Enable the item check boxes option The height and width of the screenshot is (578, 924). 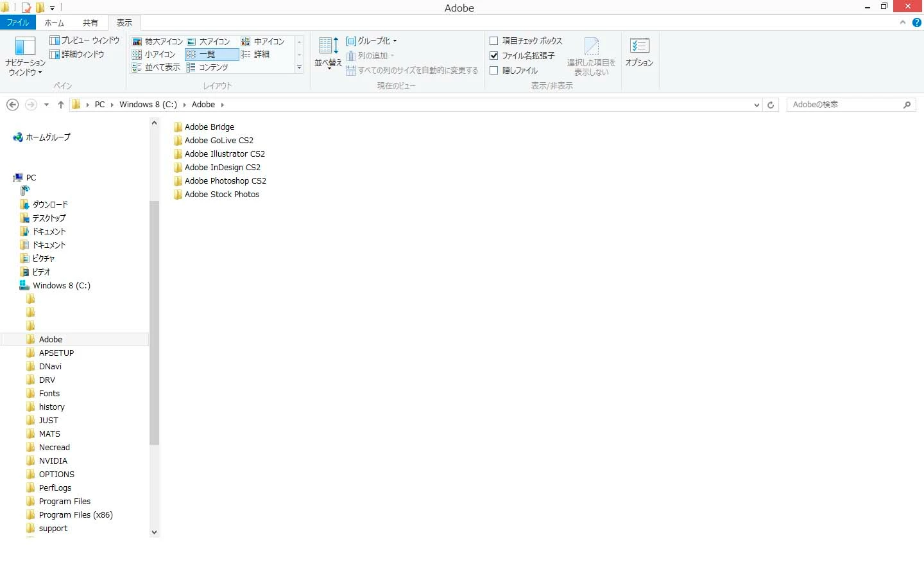coord(494,41)
